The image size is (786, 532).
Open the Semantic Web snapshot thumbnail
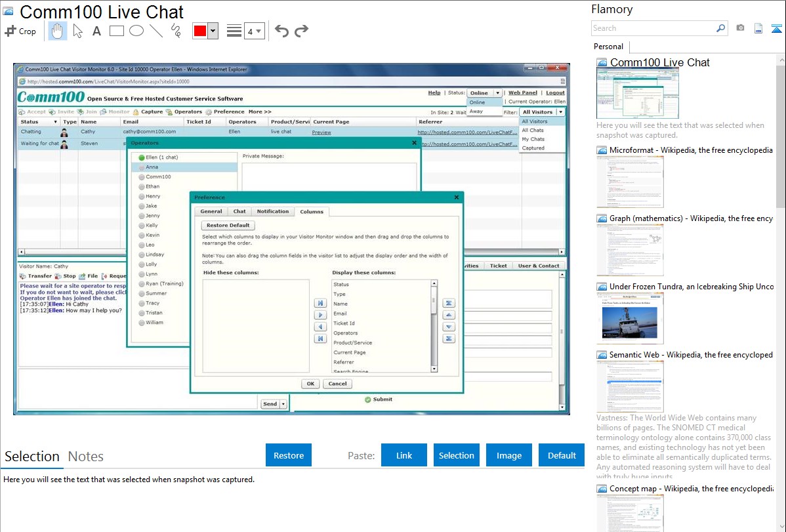click(630, 386)
